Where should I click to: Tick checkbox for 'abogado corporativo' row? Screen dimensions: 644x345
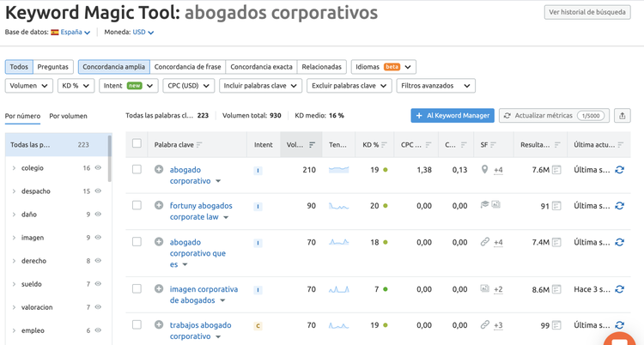(x=137, y=169)
